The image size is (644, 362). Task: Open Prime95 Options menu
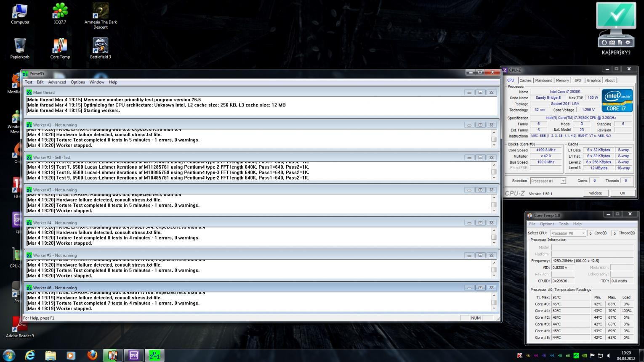coord(77,82)
